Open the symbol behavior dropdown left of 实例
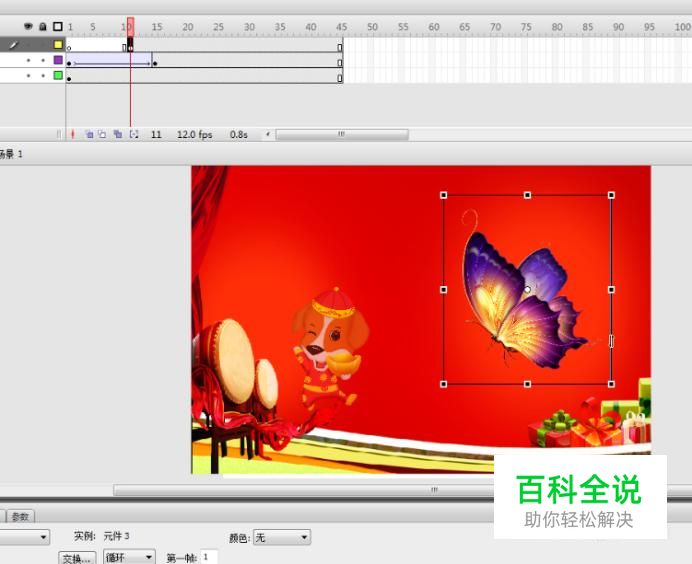The image size is (692, 564). [25, 537]
